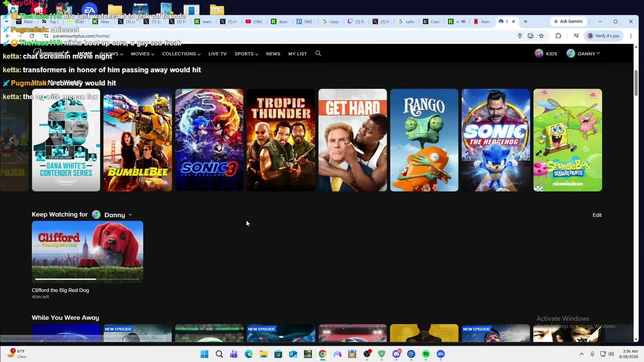Open the SpongeBob SquarePants poster

click(568, 140)
